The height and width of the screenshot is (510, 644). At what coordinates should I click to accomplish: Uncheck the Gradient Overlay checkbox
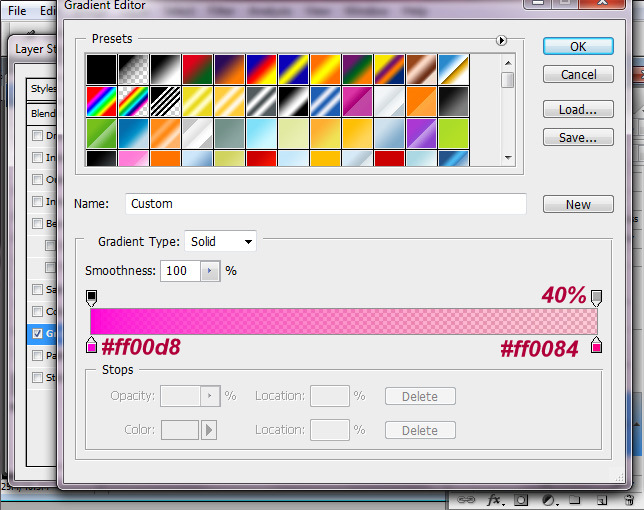38,334
